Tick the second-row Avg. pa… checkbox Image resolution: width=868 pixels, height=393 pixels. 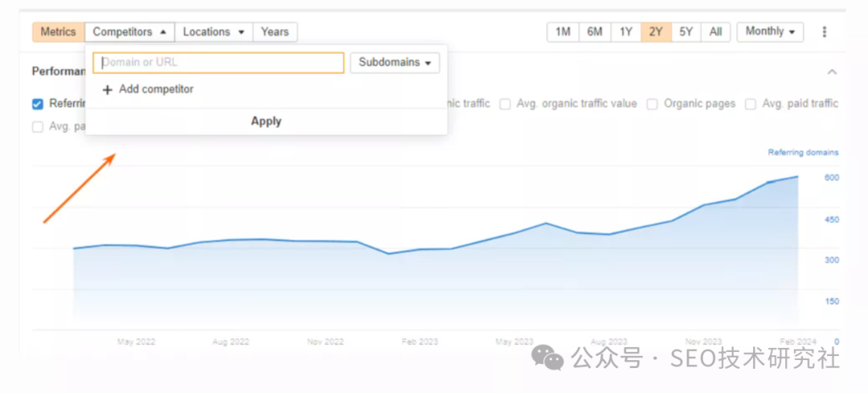click(x=38, y=127)
